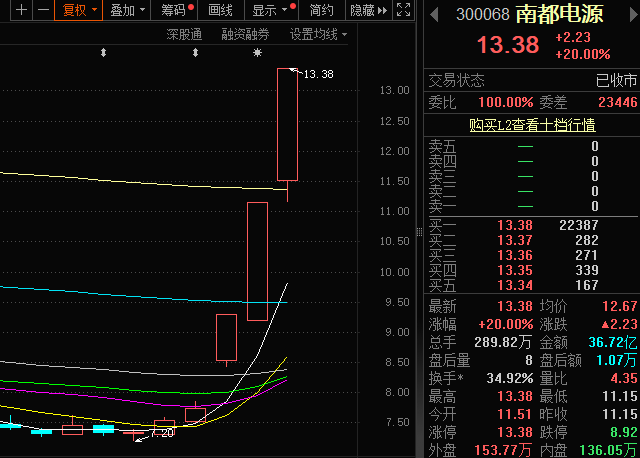Click the 卖一 ask row
The image size is (640, 458).
(x=532, y=206)
